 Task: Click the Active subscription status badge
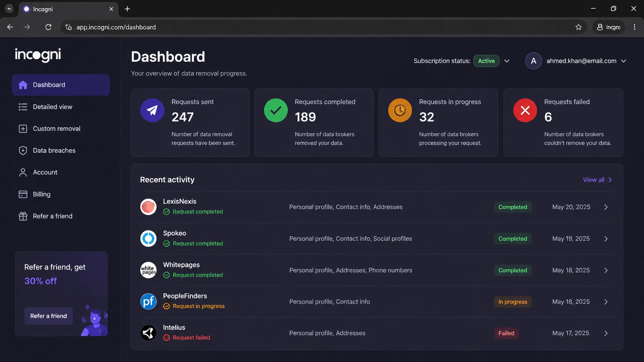[486, 61]
